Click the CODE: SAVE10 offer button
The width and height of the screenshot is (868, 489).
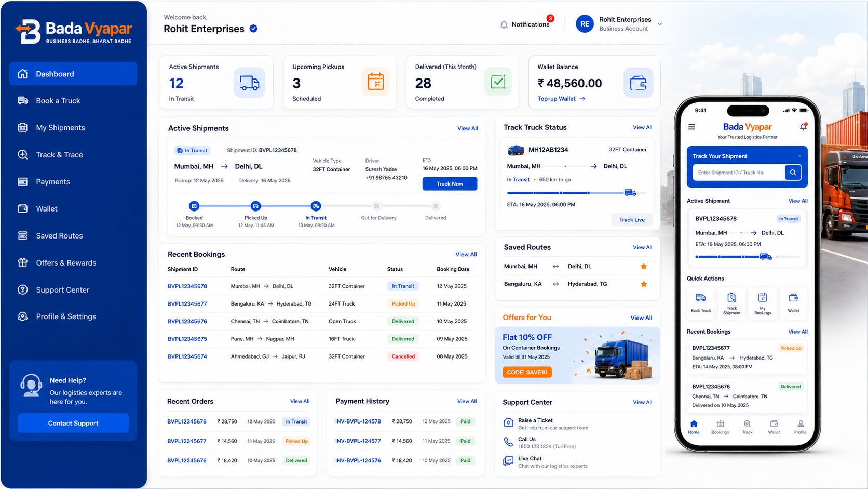pyautogui.click(x=527, y=372)
